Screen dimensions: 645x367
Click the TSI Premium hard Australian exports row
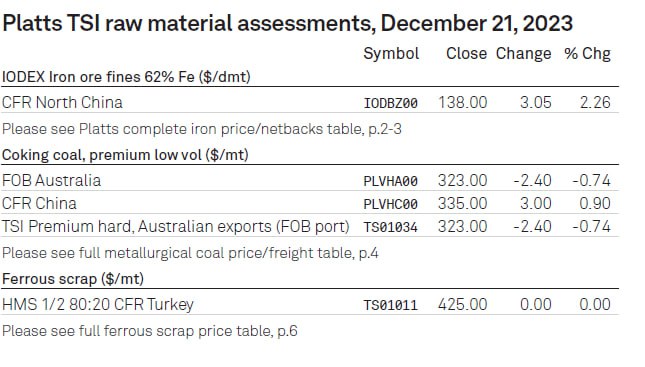coord(310,227)
